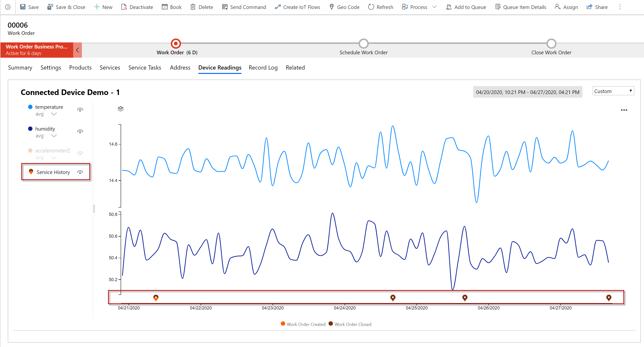The image size is (644, 347).
Task: Toggle Service History eye icon
Action: click(x=81, y=172)
